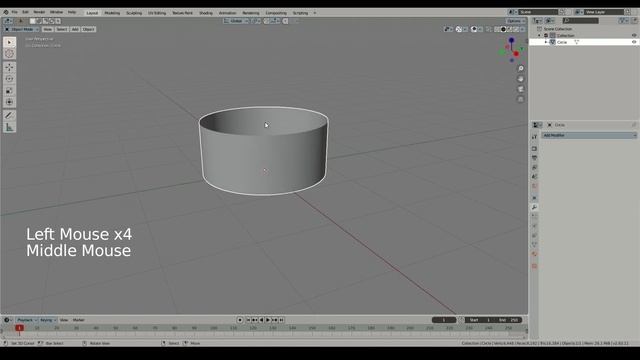Screen dimensions: 640x360
Task: Open the viewport Object menu
Action: [x=88, y=29]
